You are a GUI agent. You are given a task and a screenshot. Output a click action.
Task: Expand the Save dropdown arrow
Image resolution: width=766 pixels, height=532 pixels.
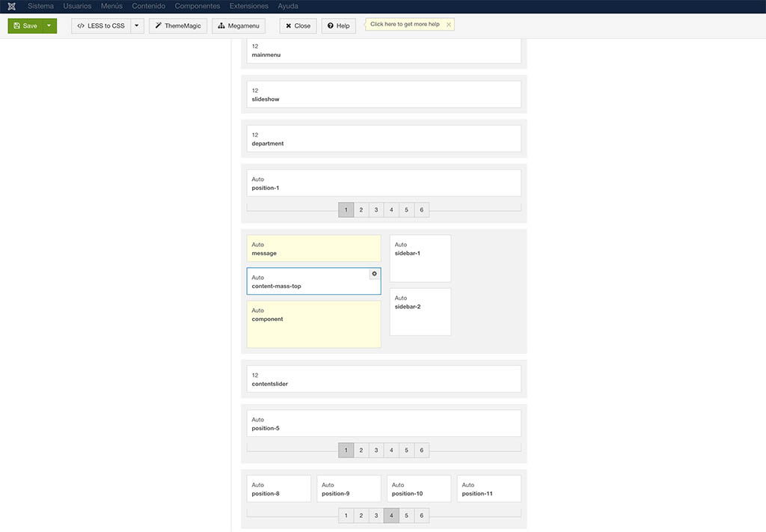click(x=49, y=25)
